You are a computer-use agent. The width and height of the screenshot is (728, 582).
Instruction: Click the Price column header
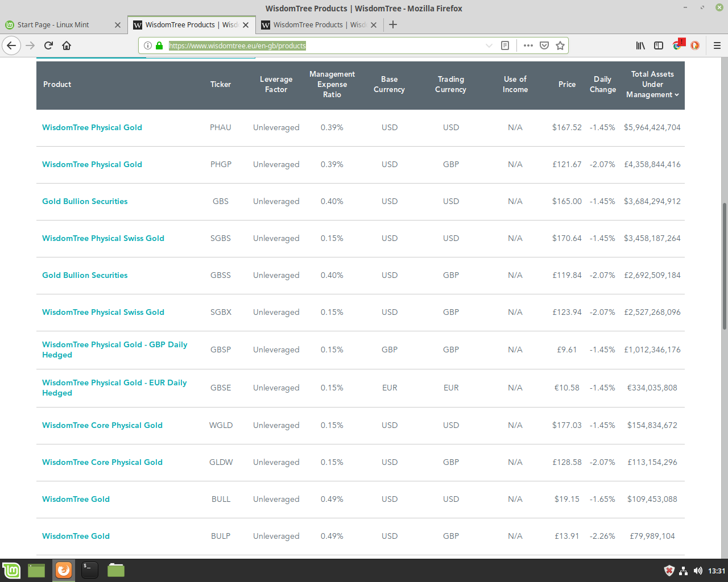coord(567,84)
